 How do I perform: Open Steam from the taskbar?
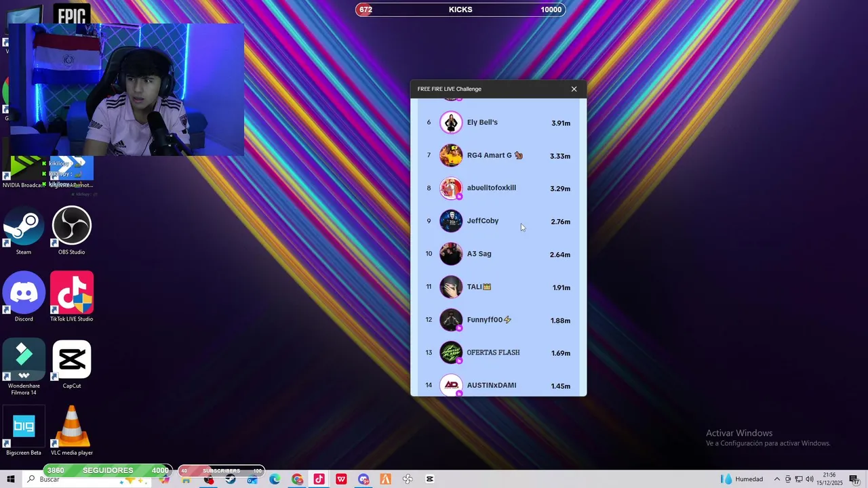click(x=231, y=479)
